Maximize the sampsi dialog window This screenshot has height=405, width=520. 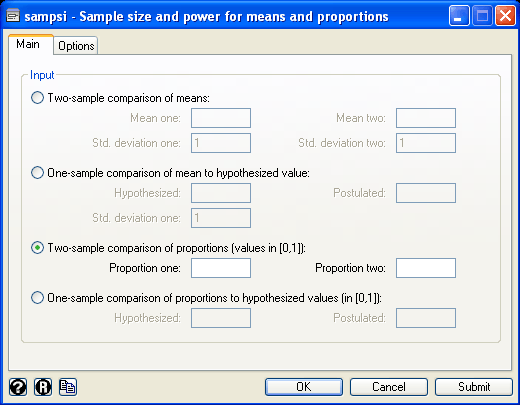482,16
